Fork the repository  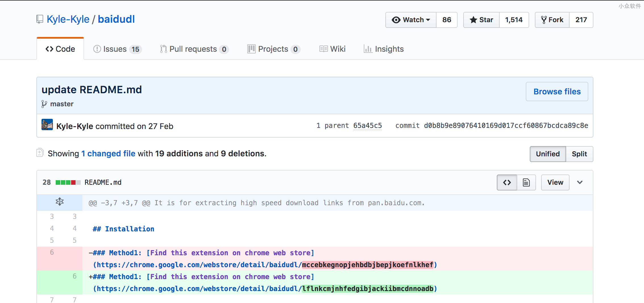(x=552, y=20)
